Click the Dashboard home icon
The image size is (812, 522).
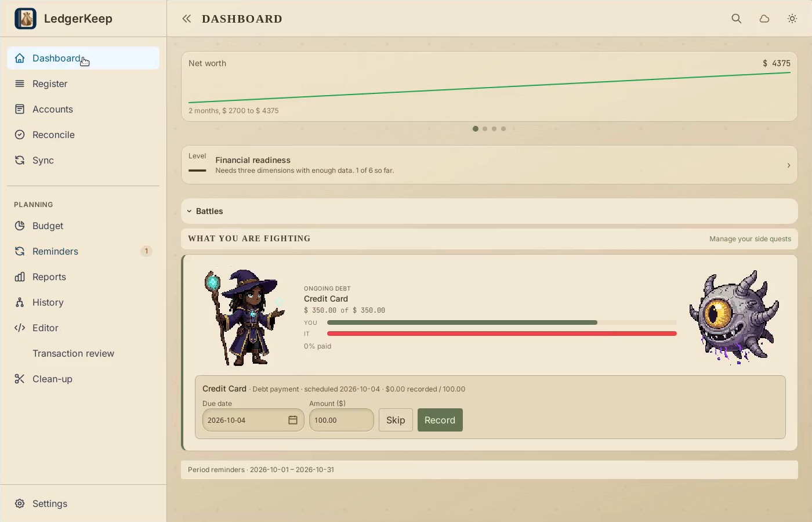(20, 58)
